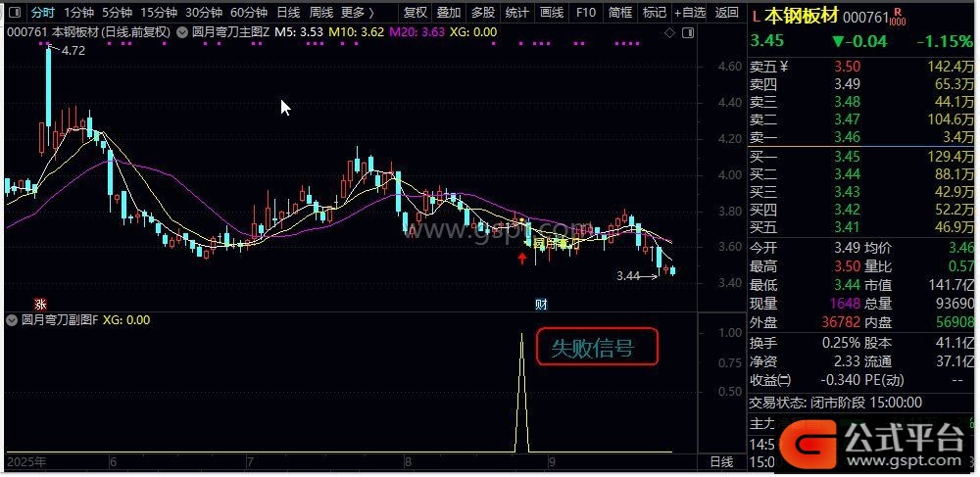Click the red 涨 marker icon
The width and height of the screenshot is (980, 477).
tap(40, 304)
